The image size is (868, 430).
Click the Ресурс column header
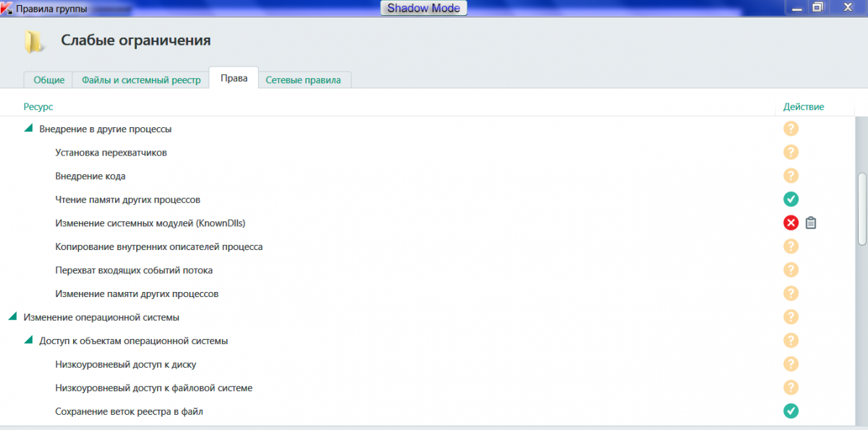(x=38, y=106)
